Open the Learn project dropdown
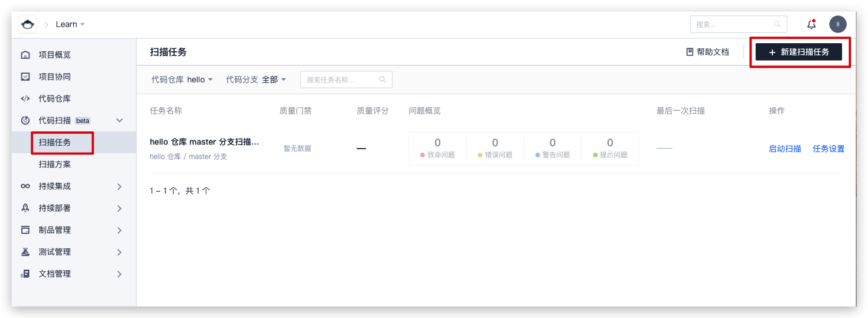868x318 pixels. (x=70, y=24)
